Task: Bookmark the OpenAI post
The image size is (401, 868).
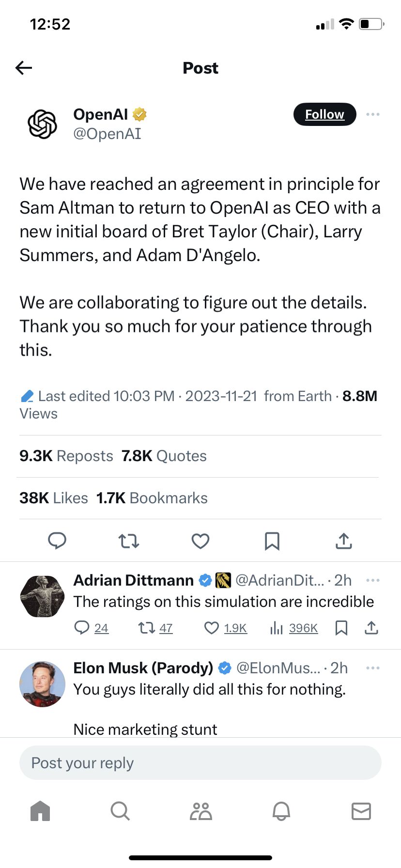Action: (272, 541)
